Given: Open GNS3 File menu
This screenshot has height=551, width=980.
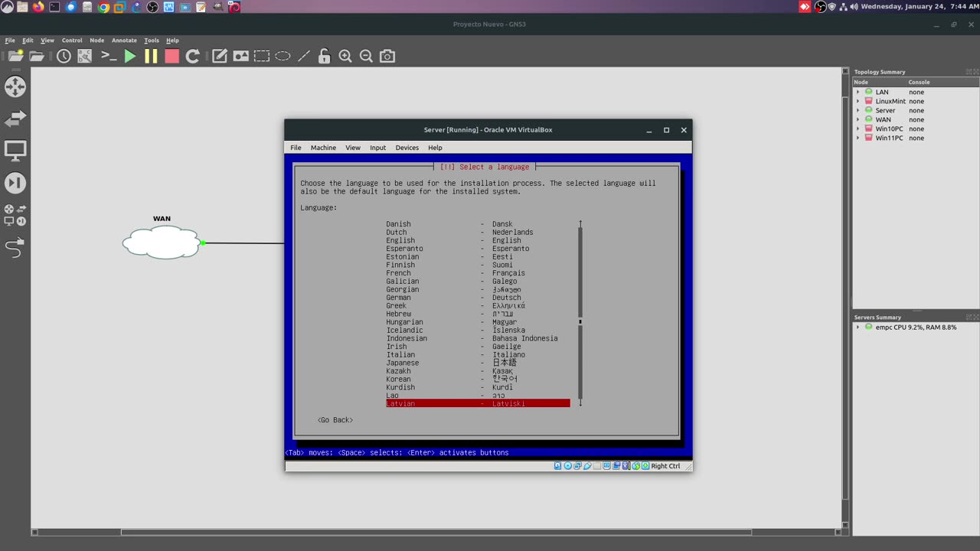Looking at the screenshot, I should 10,41.
